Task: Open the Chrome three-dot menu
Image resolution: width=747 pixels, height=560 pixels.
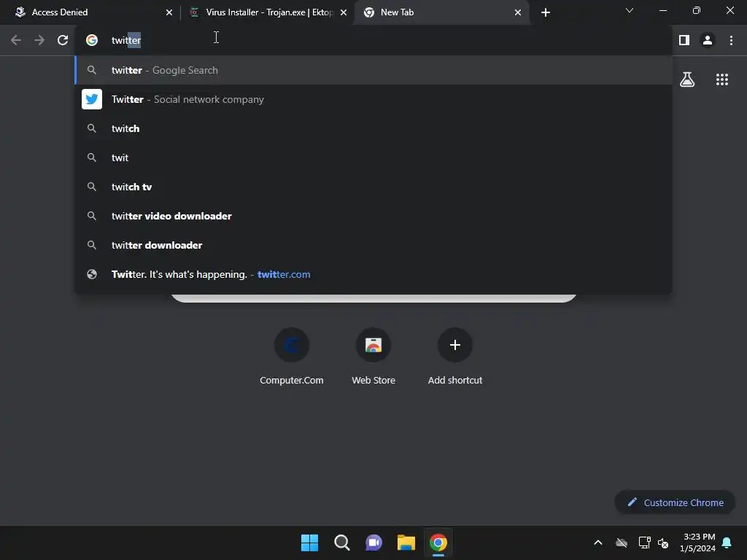Action: coord(731,41)
